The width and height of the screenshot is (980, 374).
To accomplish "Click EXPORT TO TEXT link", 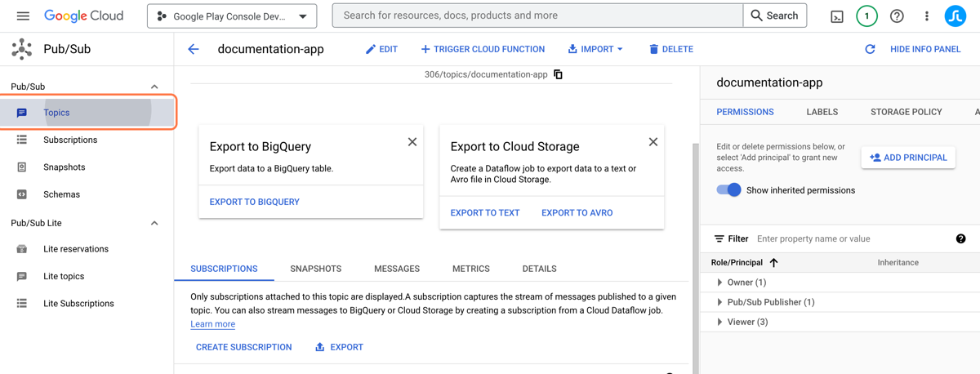I will pos(485,212).
